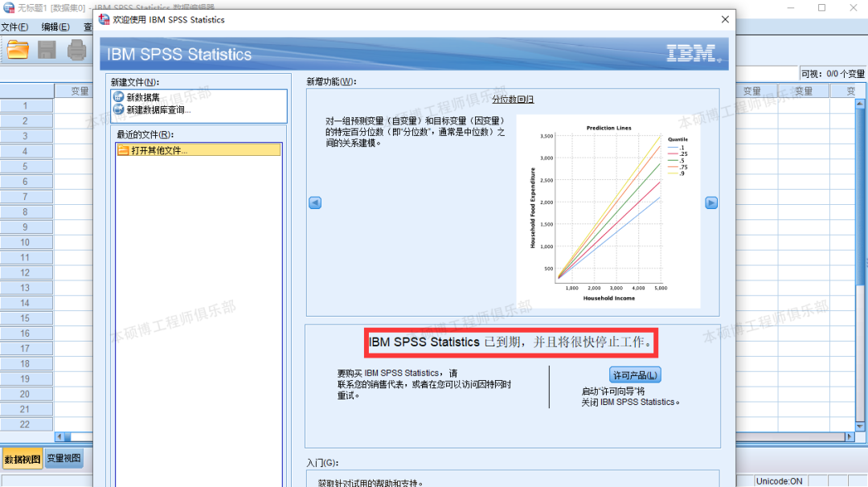Click the save disk icon in Data Editor
The width and height of the screenshot is (868, 487).
point(47,50)
